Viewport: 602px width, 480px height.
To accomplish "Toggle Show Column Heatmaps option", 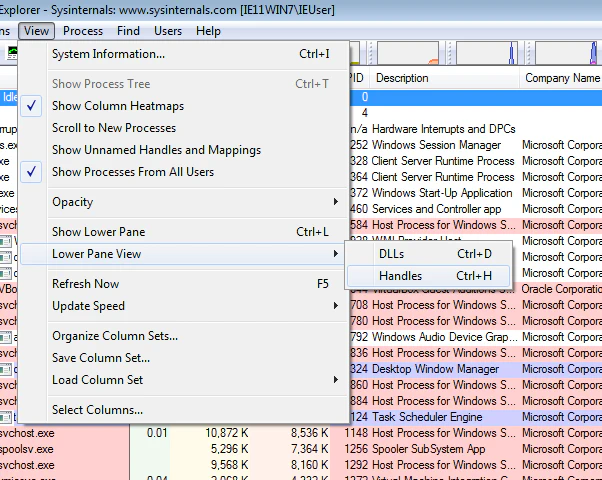I will click(x=184, y=106).
